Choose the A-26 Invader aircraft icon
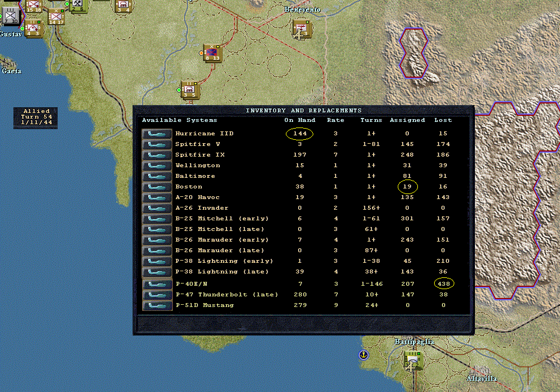 pos(157,208)
